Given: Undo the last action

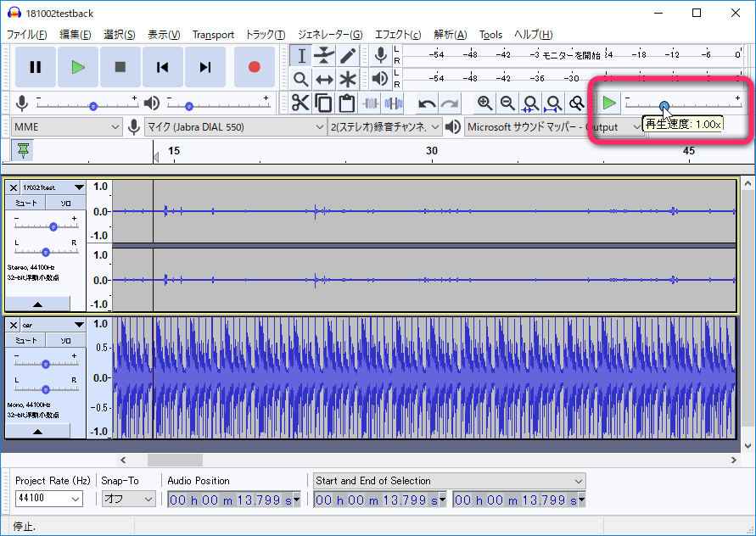Looking at the screenshot, I should [x=427, y=103].
